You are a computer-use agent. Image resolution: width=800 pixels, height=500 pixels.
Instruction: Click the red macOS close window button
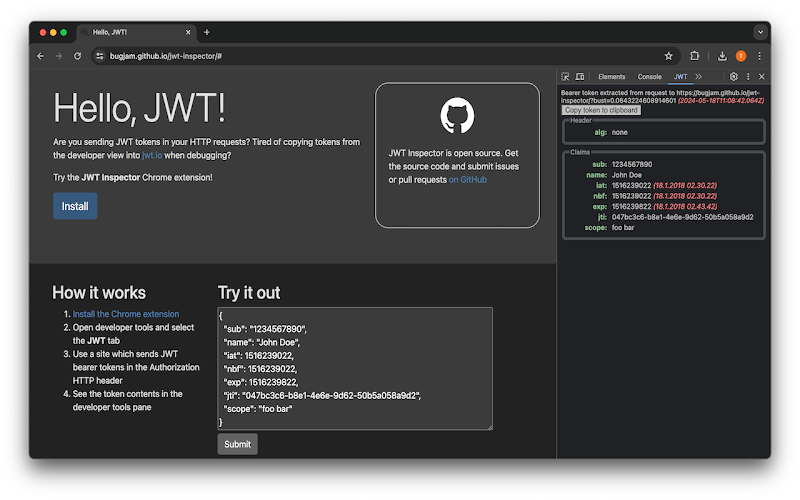point(43,32)
